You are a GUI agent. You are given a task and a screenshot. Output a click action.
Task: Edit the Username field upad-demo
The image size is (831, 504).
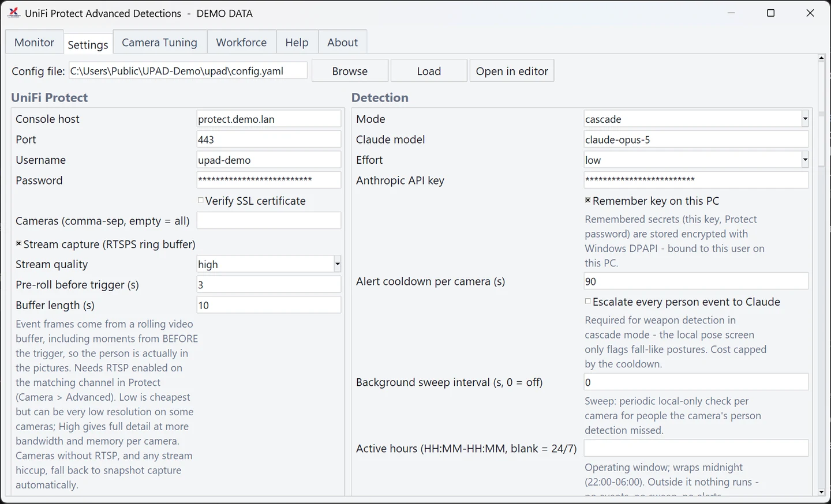click(x=269, y=160)
